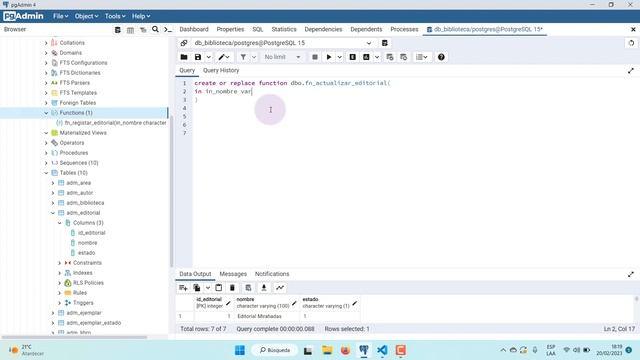Expand the Sequences (10) node

tap(46, 163)
